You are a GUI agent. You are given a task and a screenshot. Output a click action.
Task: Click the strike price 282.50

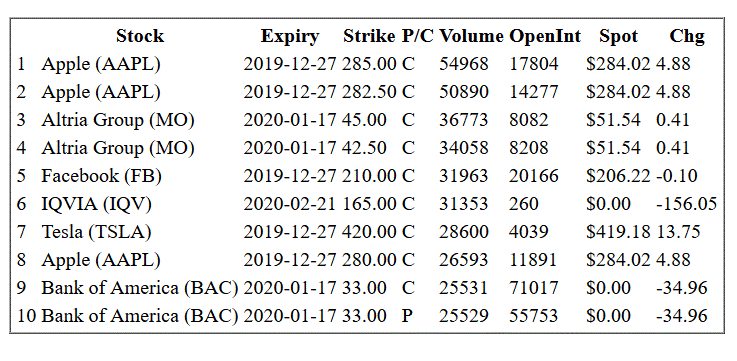click(369, 92)
